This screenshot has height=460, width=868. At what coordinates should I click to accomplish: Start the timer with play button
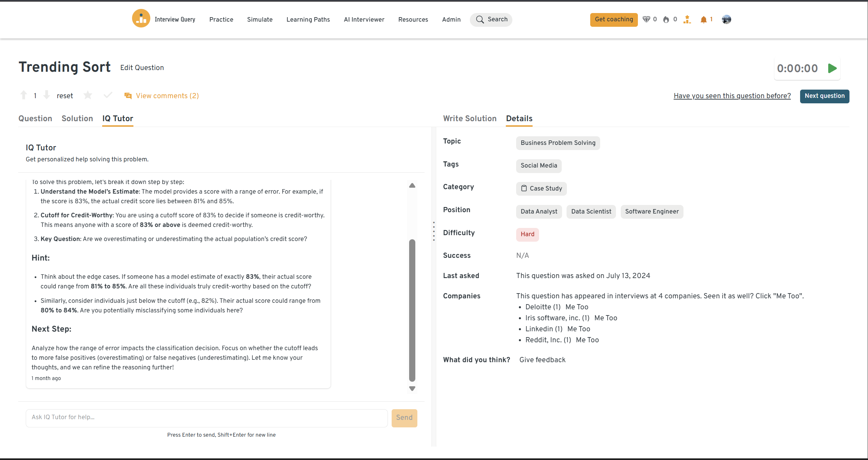[x=832, y=68]
